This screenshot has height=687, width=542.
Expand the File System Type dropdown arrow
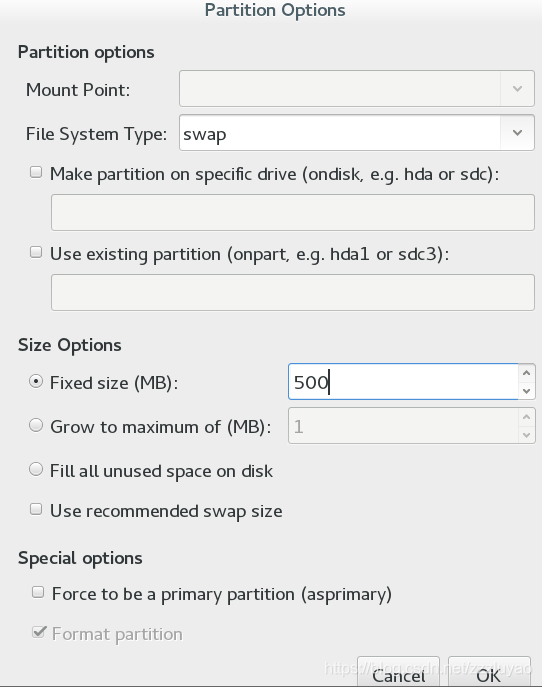tap(517, 132)
